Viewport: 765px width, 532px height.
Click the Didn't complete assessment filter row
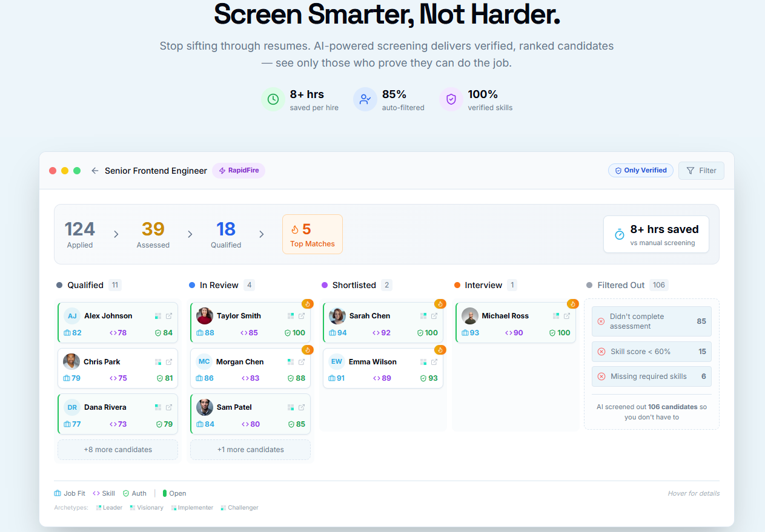coord(651,320)
